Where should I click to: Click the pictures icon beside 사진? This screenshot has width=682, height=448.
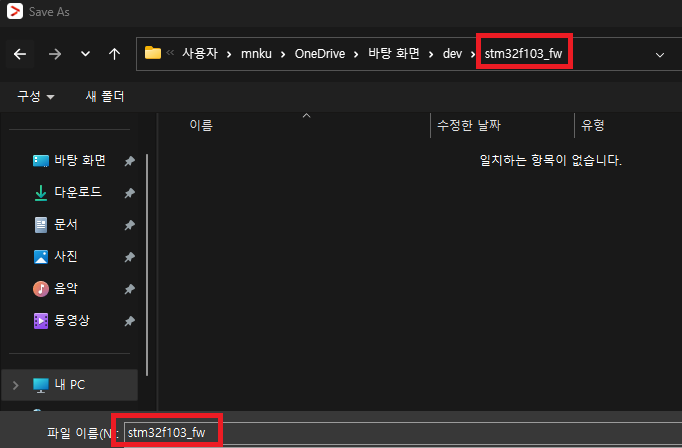click(x=41, y=257)
